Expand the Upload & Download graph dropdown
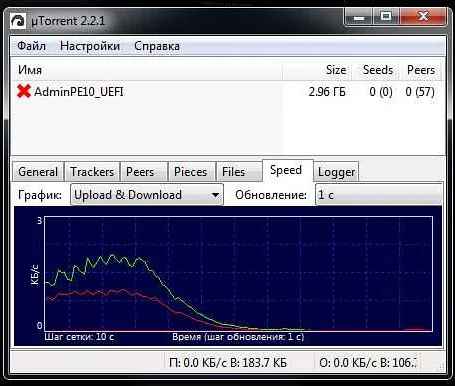This screenshot has height=386, width=455. (147, 195)
